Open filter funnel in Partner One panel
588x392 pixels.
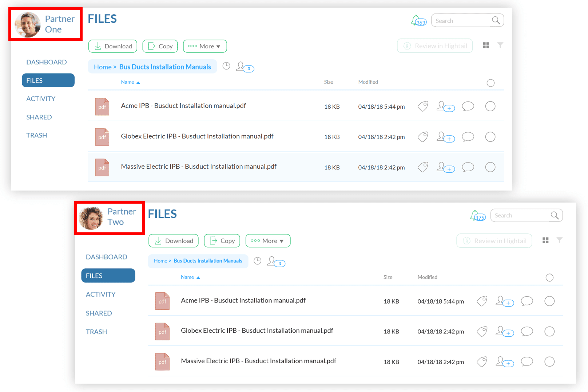(500, 45)
